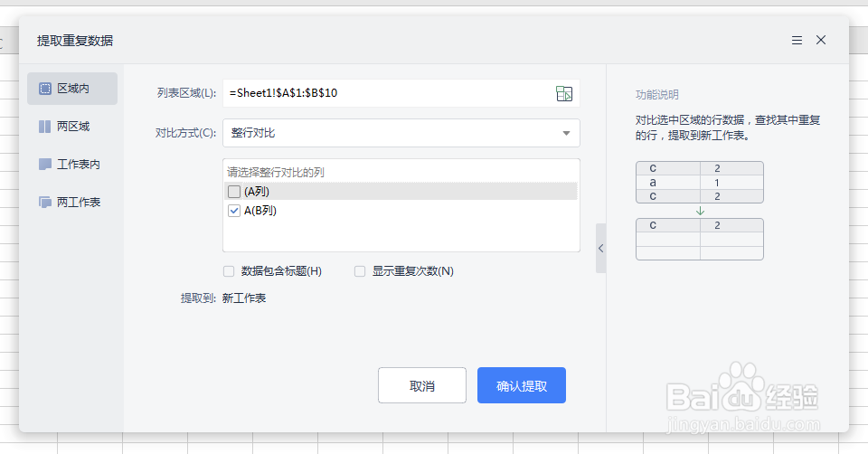Screen dimensions: 868x454
Task: Enable 数据包含标题(H) checkbox
Action: (229, 271)
